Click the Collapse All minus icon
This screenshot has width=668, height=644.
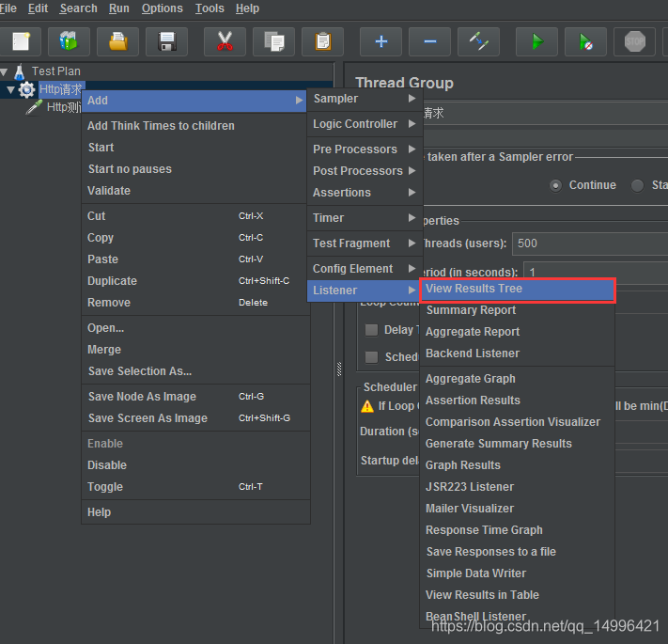point(430,41)
